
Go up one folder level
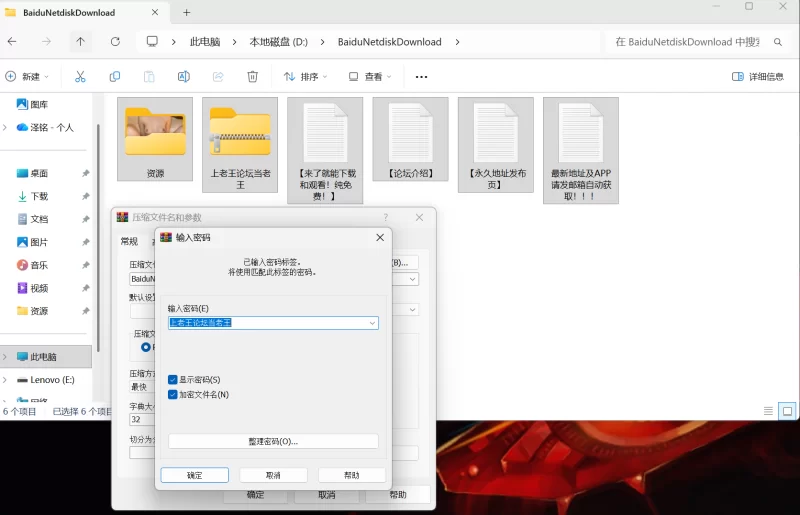[80, 42]
